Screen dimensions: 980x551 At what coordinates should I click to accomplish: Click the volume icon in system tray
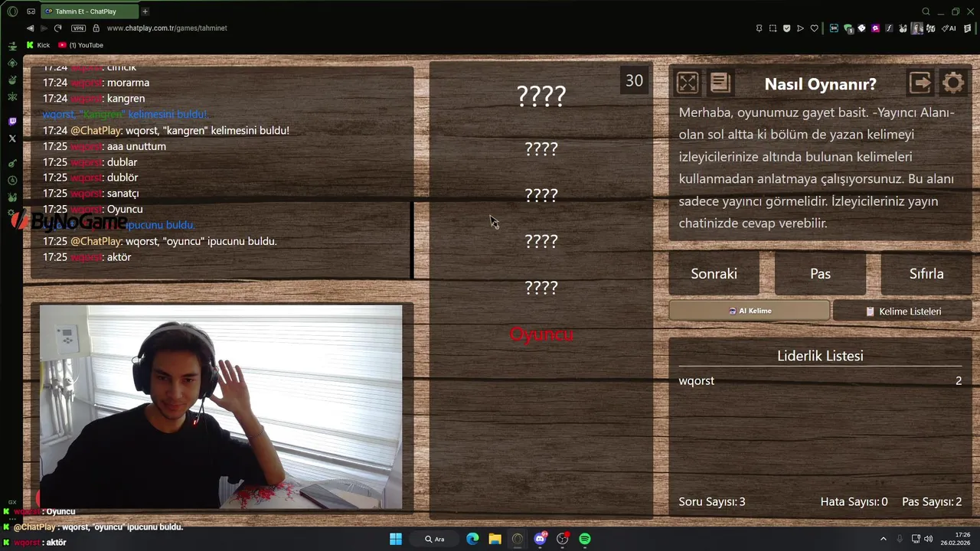point(928,539)
